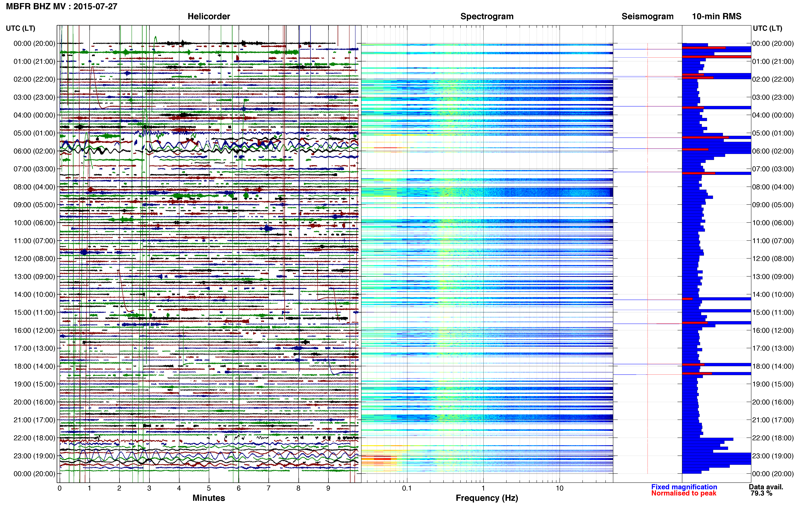The image size is (812, 508).
Task: Click helicorder-side time label 22:00 (18:00)
Action: tap(34, 438)
